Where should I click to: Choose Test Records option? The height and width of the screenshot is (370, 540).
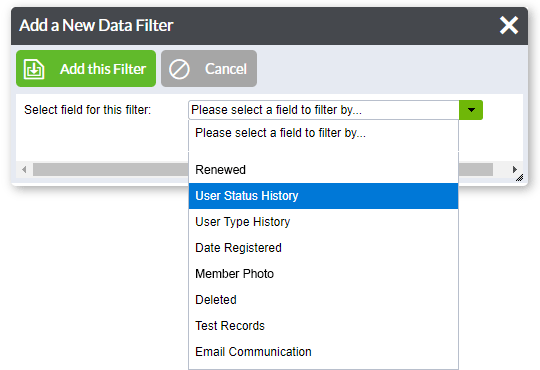point(323,326)
